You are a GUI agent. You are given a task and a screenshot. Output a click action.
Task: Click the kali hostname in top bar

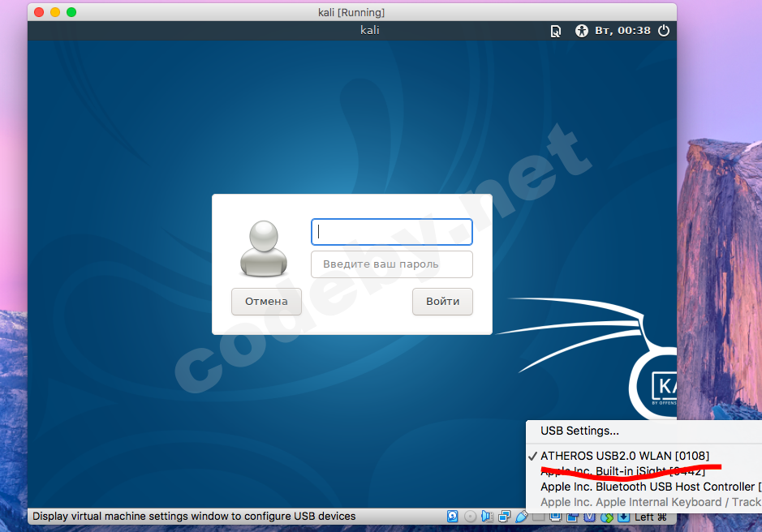pos(369,30)
